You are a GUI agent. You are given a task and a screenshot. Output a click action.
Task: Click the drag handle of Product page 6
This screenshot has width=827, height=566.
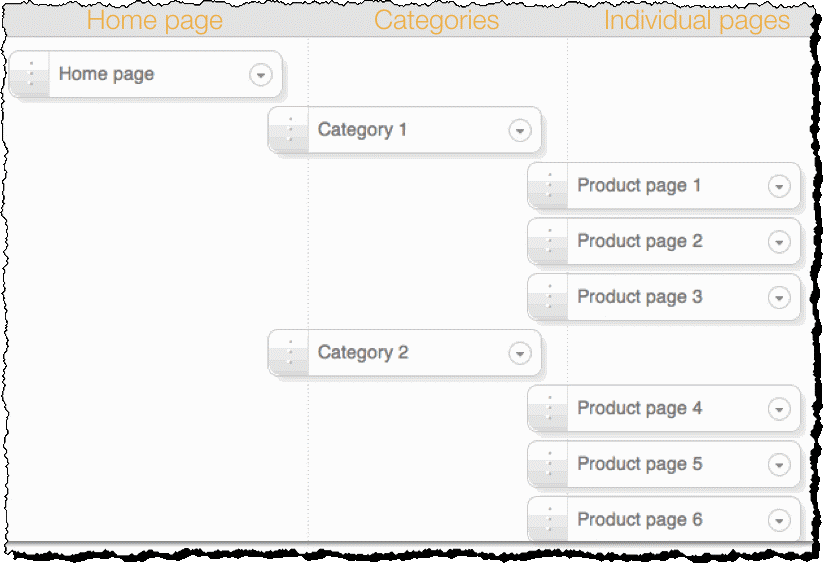549,520
